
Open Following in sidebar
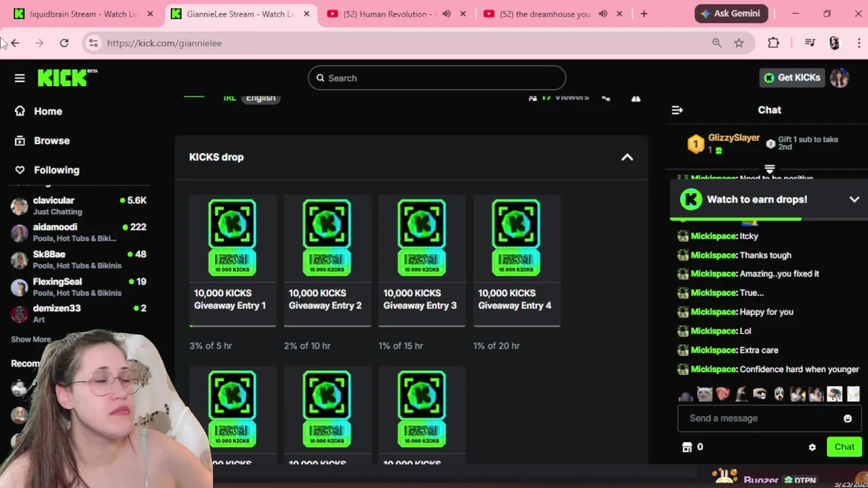pos(56,170)
